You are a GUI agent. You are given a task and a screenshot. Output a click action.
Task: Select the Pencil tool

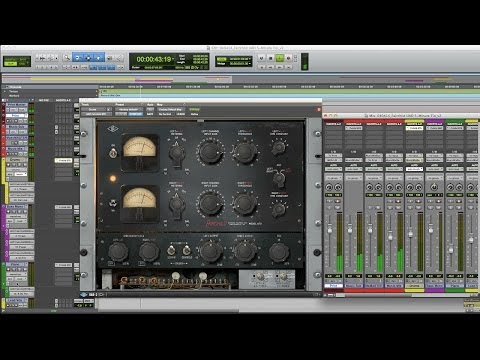[119, 58]
